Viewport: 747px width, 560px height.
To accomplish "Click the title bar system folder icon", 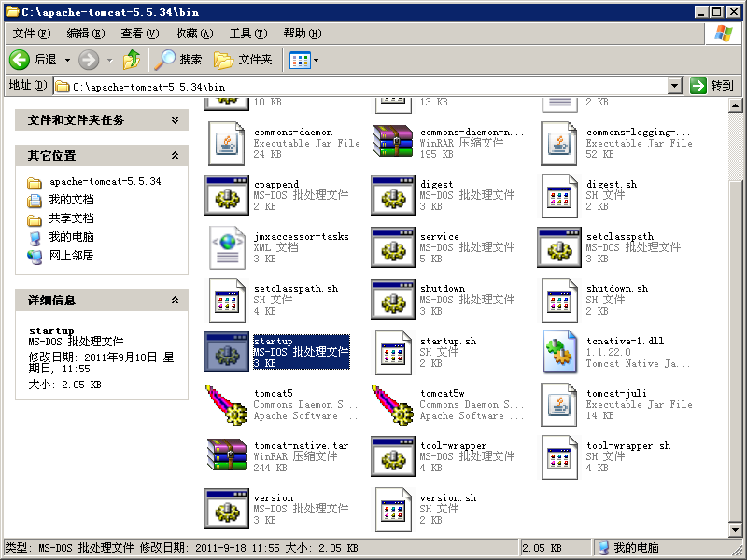I will [x=12, y=11].
